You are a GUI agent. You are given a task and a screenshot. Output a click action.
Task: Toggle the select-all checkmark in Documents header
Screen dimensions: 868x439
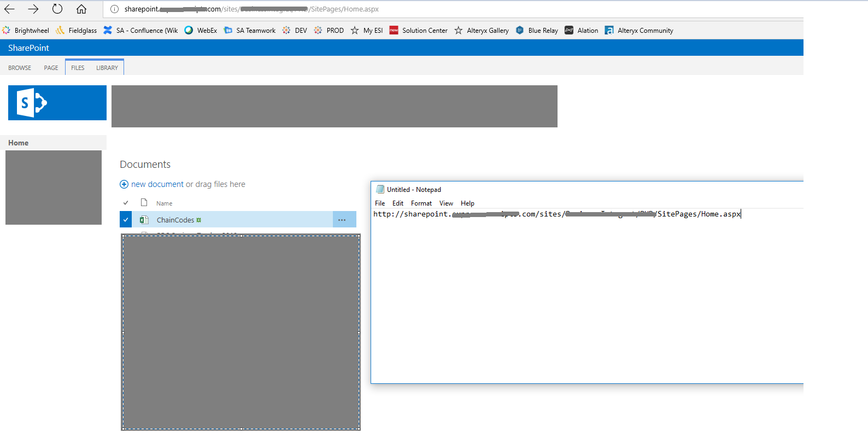coord(126,203)
